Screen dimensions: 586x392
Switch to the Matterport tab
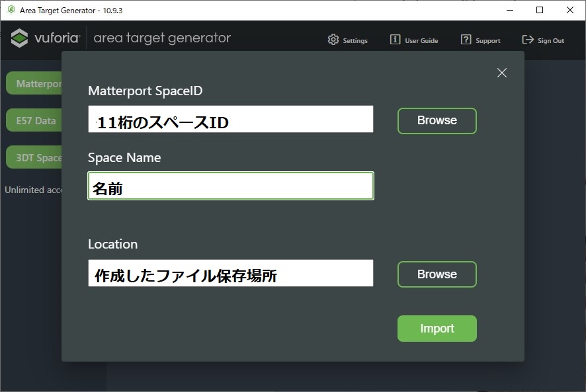tap(34, 84)
